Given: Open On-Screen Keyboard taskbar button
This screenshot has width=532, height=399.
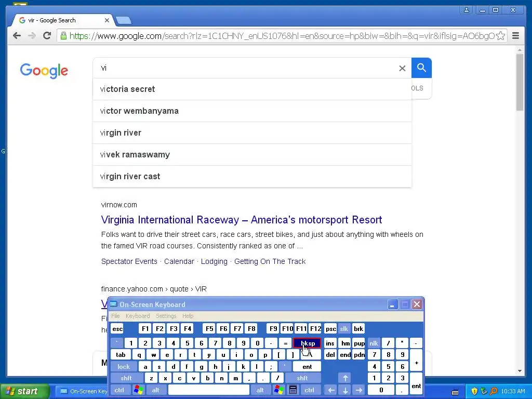Looking at the screenshot, I should 82,391.
